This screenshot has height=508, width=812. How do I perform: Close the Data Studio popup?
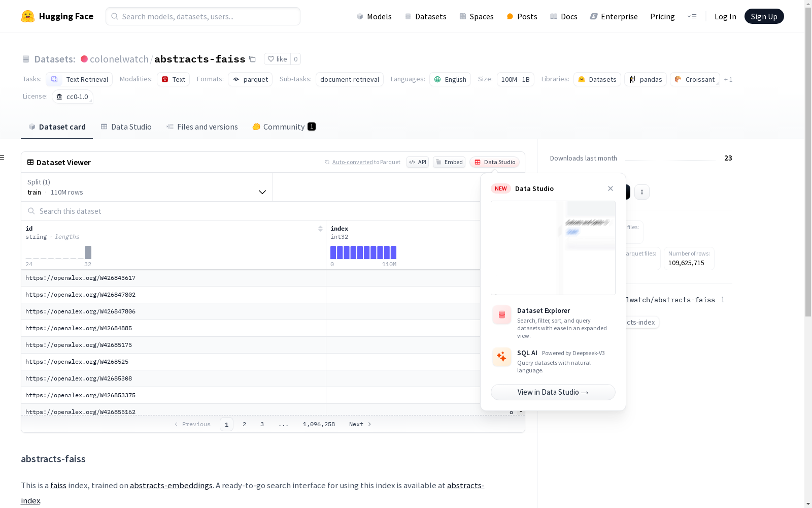pos(611,188)
